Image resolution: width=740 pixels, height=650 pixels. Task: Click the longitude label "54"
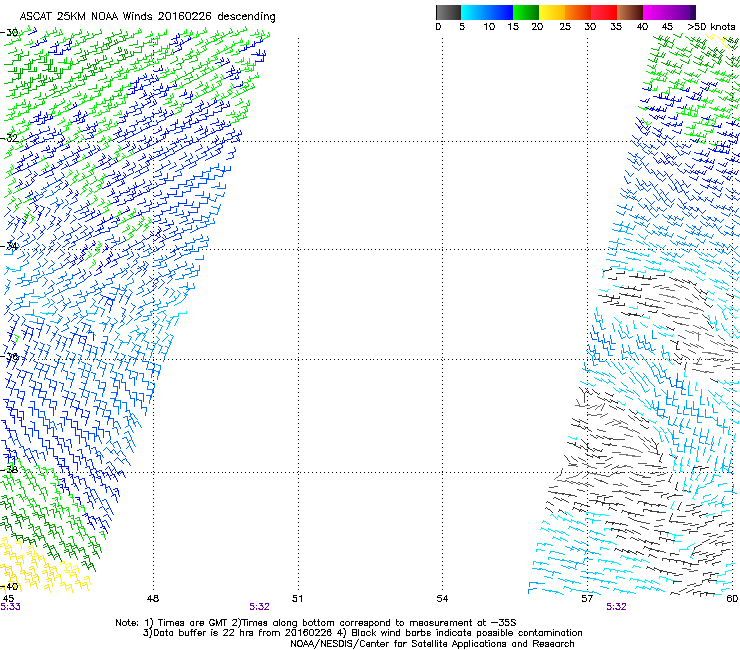(442, 599)
